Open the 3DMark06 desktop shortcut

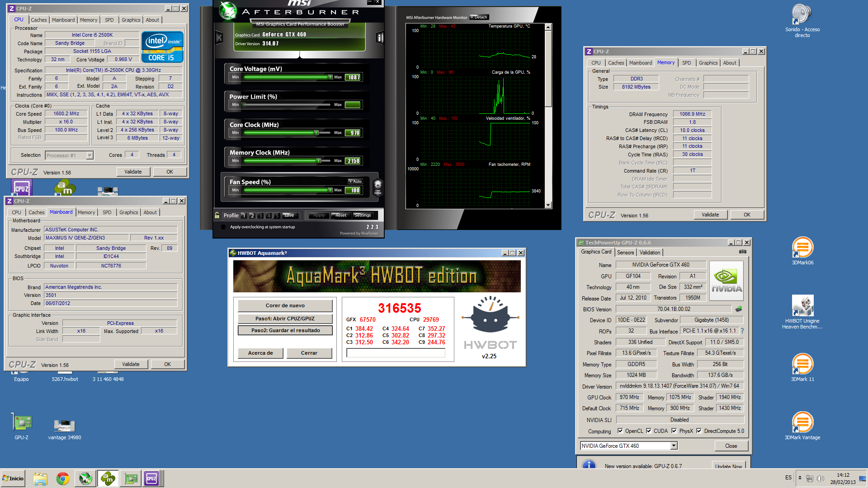point(802,251)
